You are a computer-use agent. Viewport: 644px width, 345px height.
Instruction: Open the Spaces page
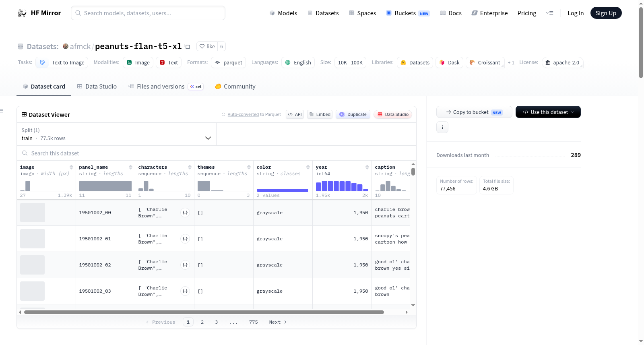(x=363, y=13)
